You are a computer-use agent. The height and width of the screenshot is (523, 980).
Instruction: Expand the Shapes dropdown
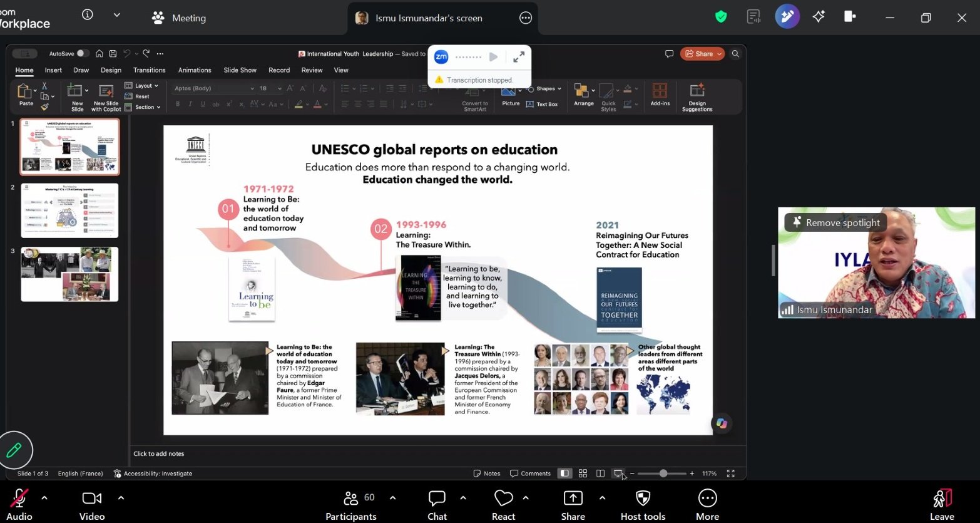click(559, 89)
